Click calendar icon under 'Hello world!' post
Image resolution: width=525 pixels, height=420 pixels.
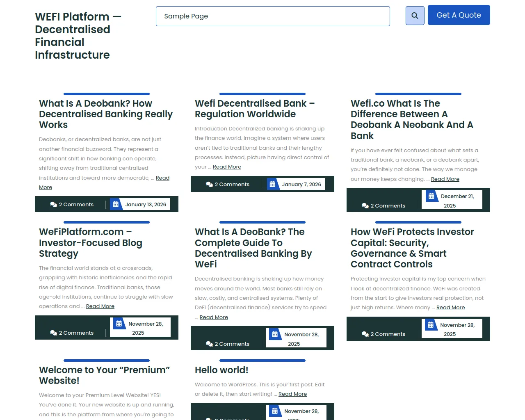[275, 411]
